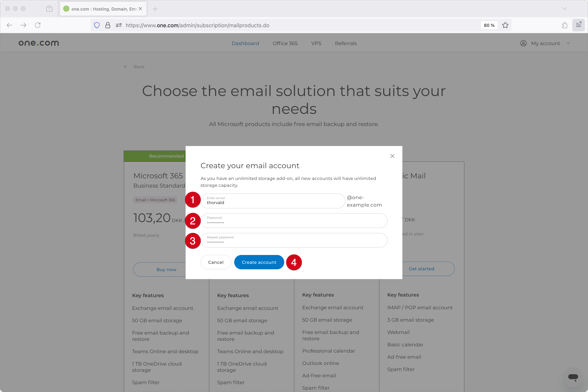Screen dimensions: 588x392
Task: Click the back navigation arrow
Action: pos(9,25)
